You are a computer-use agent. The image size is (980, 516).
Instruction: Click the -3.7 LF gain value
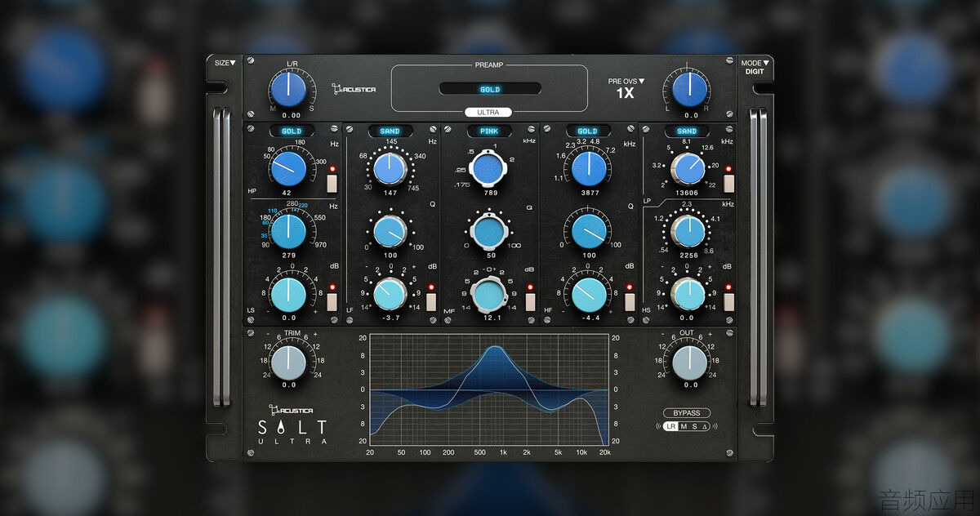click(x=390, y=318)
